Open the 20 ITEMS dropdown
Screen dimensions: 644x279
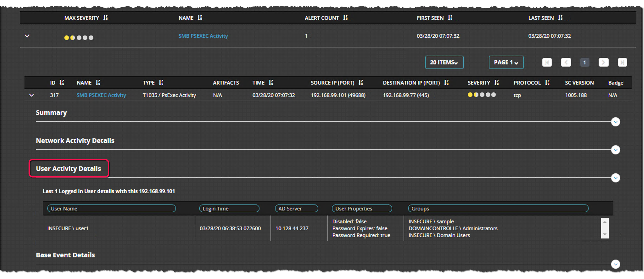[444, 62]
